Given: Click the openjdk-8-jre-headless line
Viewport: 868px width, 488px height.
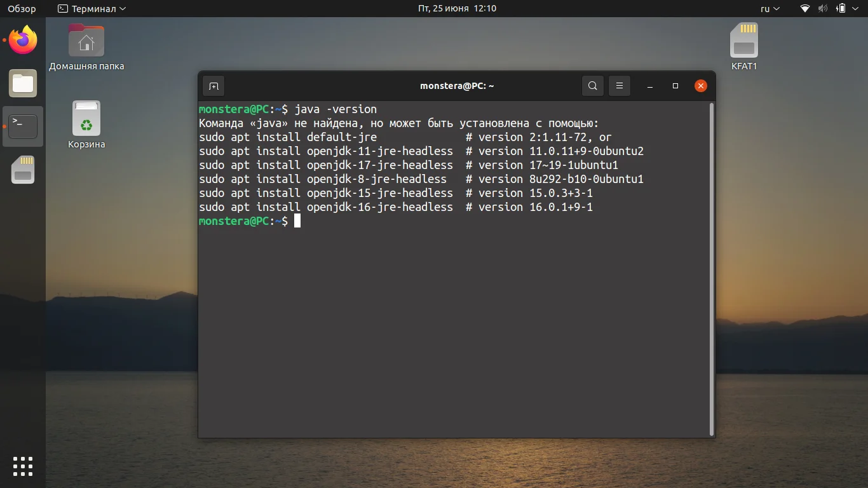Looking at the screenshot, I should (x=421, y=179).
